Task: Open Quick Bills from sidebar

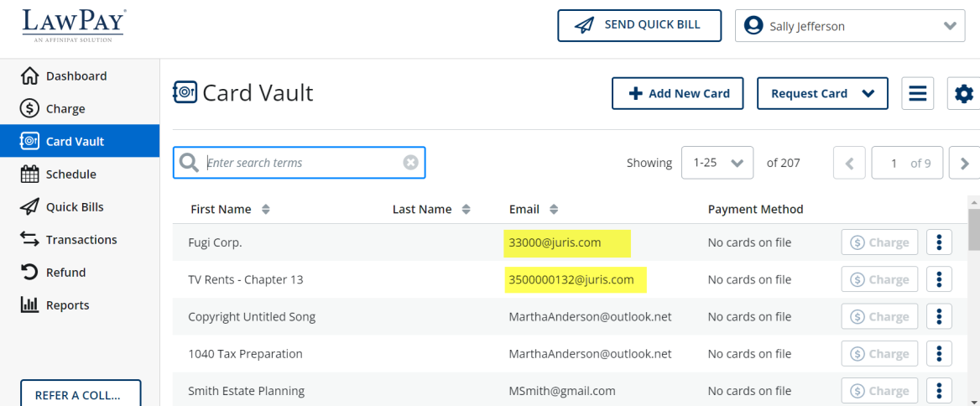Action: point(75,207)
